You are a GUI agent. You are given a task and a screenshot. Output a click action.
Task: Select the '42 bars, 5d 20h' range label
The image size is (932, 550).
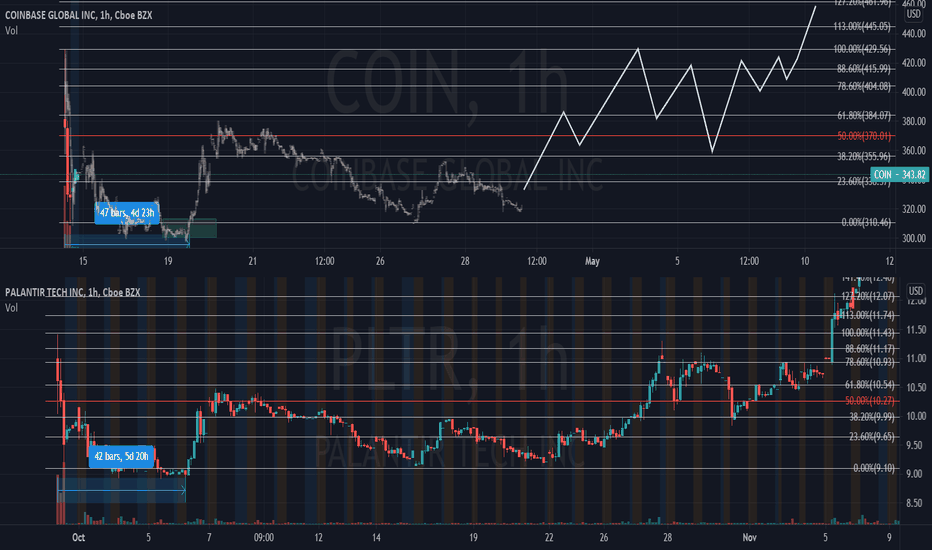tap(121, 457)
